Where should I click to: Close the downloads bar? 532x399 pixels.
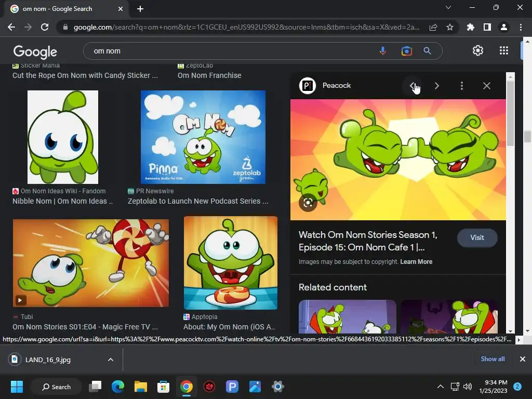pos(523,359)
